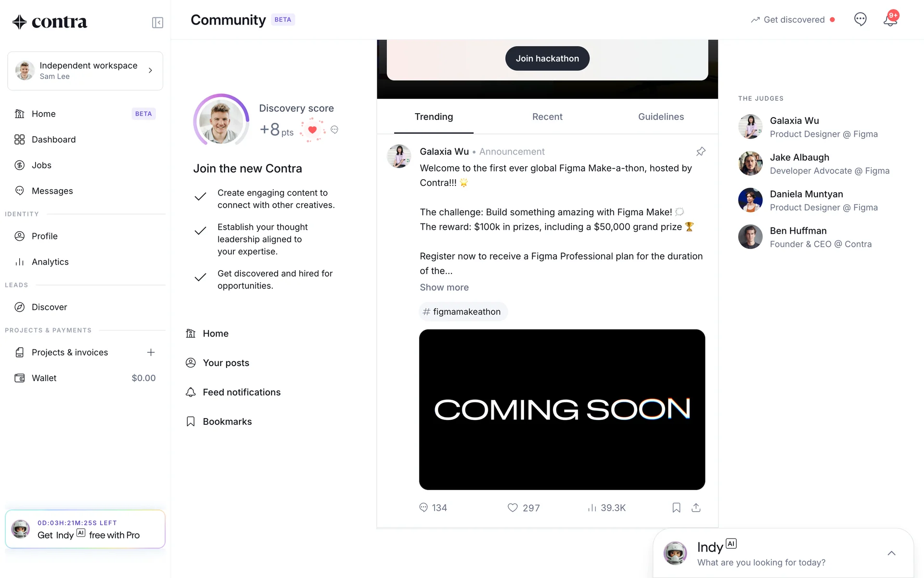Switch to the Recent tab

pyautogui.click(x=547, y=117)
